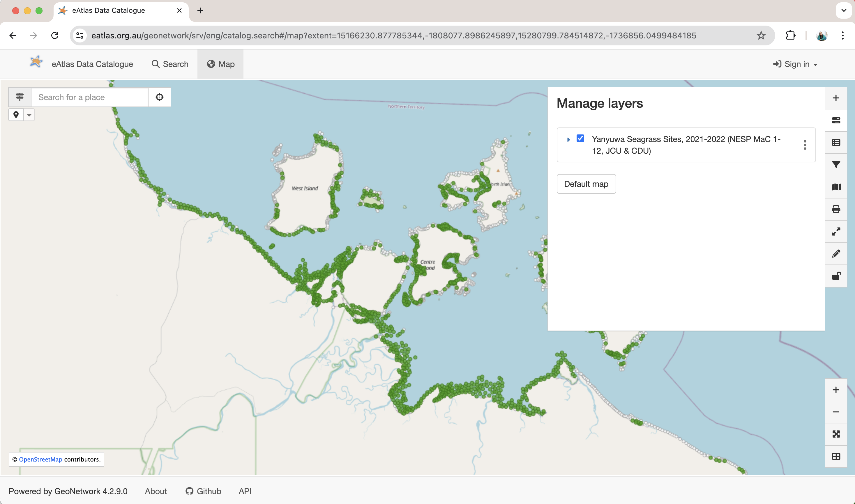Screen dimensions: 855x504
Task: Select the annotation pencil tool
Action: point(836,253)
